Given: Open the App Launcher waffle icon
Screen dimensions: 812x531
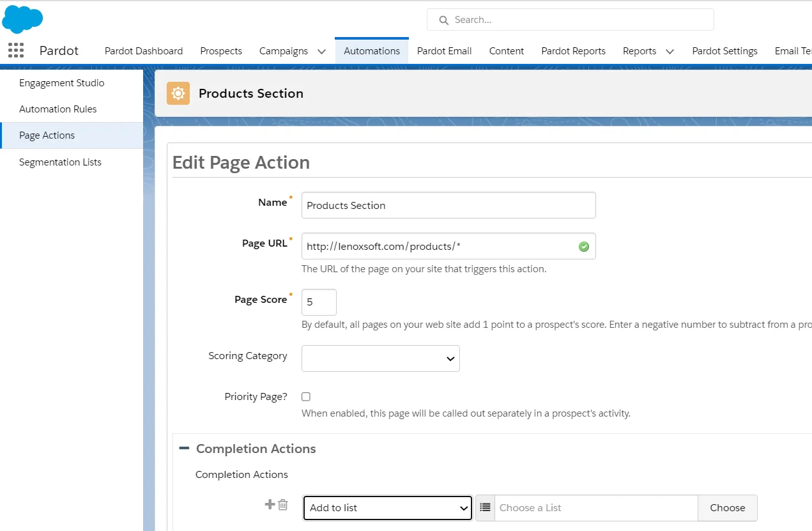Looking at the screenshot, I should click(x=15, y=50).
